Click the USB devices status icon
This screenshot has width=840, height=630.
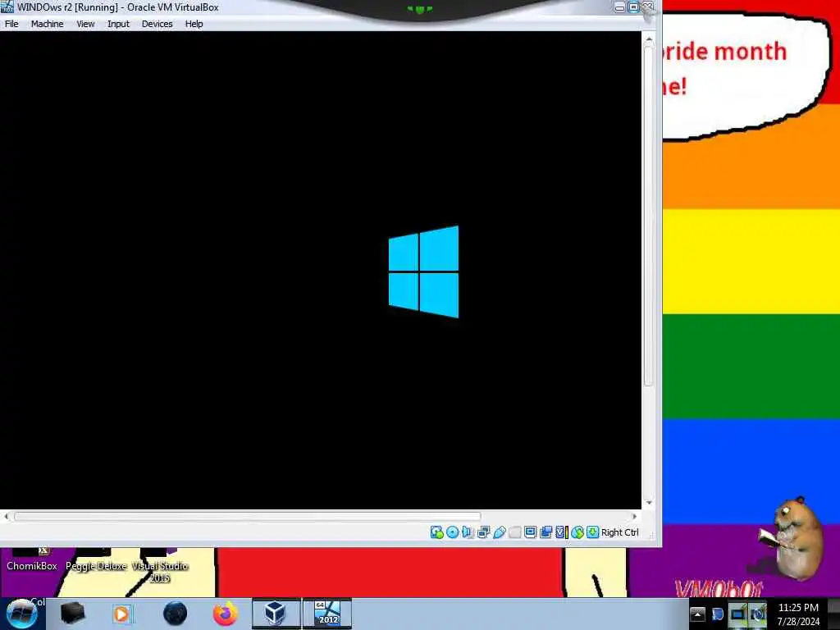click(x=499, y=532)
